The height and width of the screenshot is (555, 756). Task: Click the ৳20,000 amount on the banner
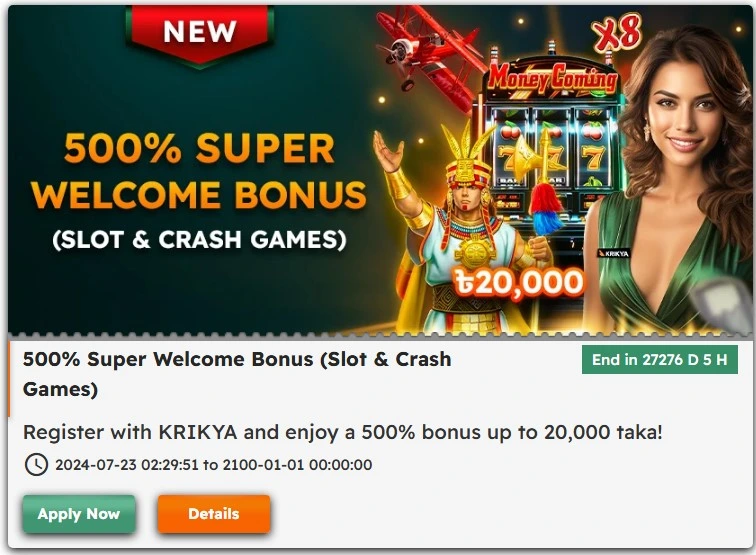tap(519, 282)
